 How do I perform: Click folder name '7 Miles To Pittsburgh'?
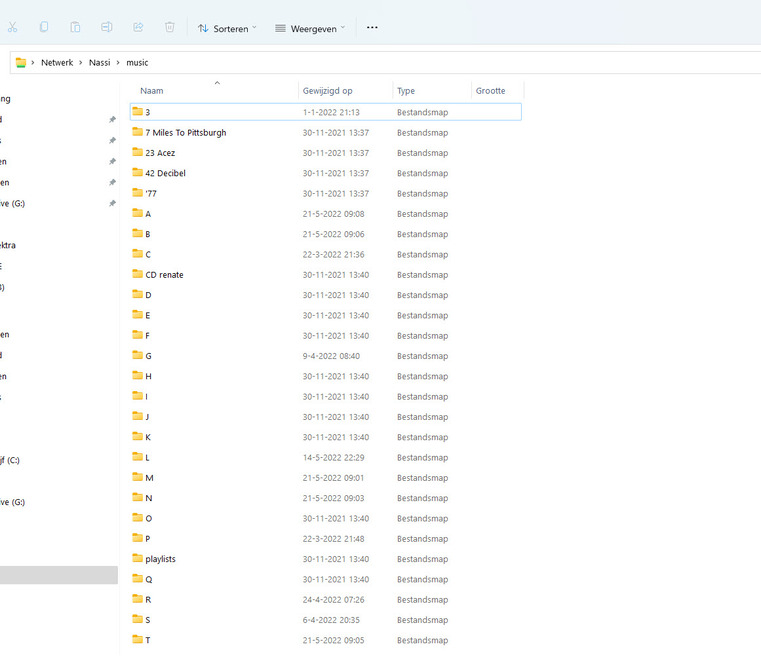[186, 132]
